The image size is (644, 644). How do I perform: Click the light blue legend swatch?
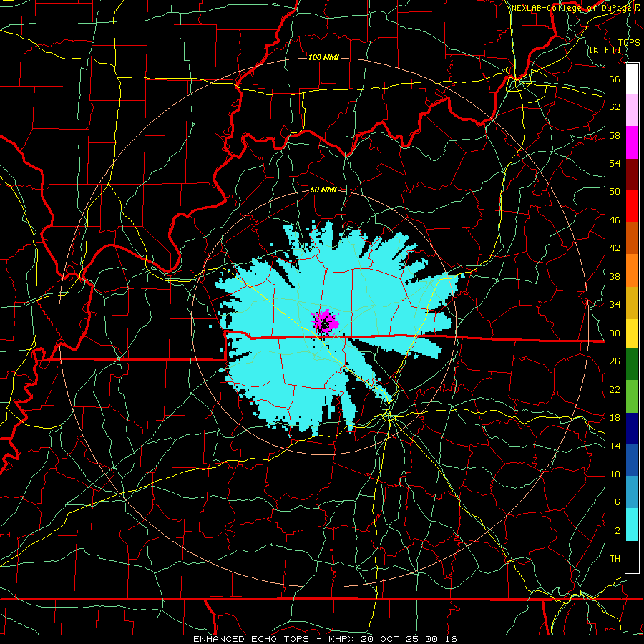[632, 492]
